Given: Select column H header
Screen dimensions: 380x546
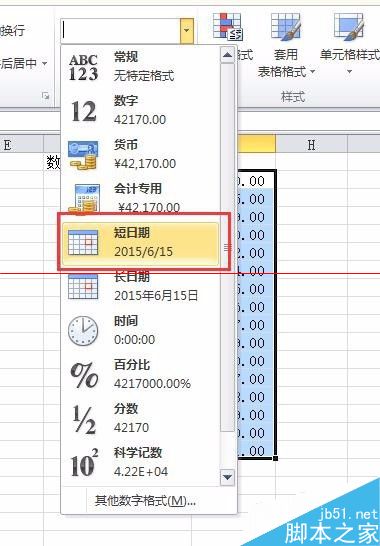Looking at the screenshot, I should (311, 145).
